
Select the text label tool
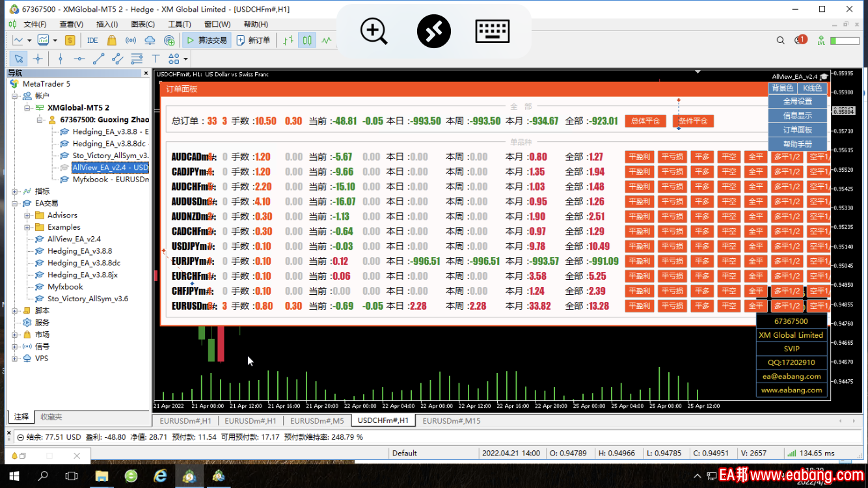pos(156,59)
